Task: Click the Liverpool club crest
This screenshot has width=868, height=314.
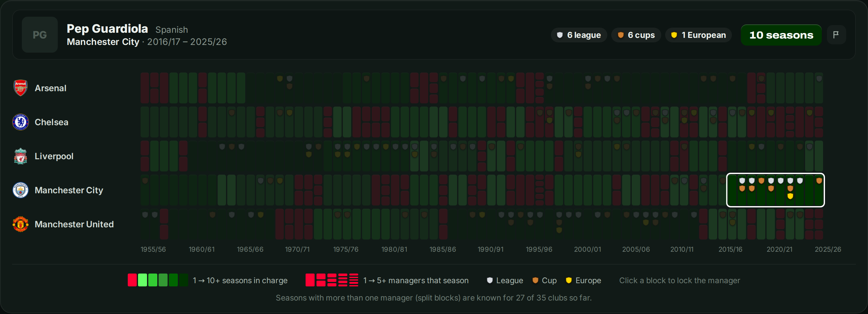Action: (x=21, y=156)
